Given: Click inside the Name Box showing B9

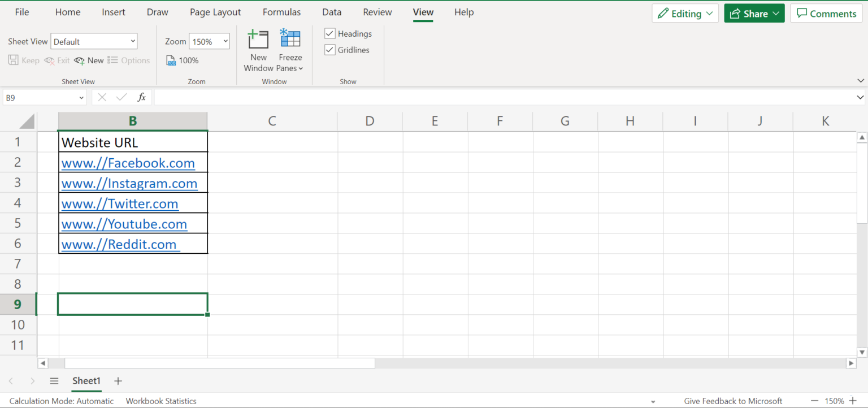Looking at the screenshot, I should pos(40,97).
